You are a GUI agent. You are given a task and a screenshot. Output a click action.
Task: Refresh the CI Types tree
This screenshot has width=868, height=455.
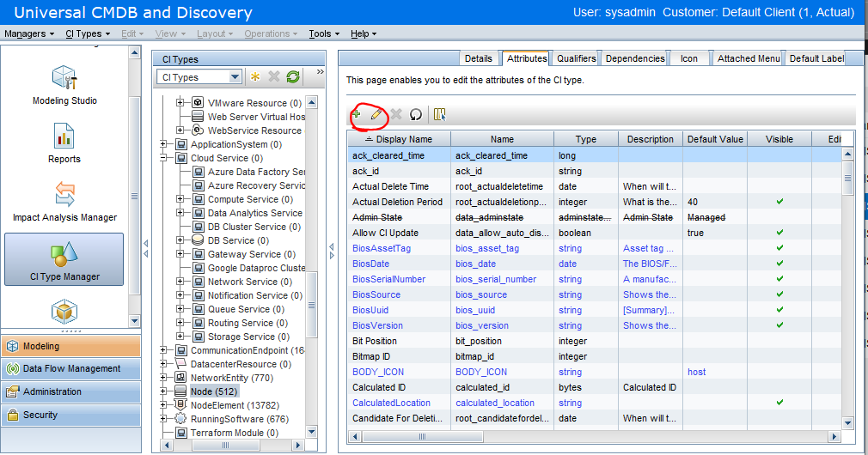293,77
